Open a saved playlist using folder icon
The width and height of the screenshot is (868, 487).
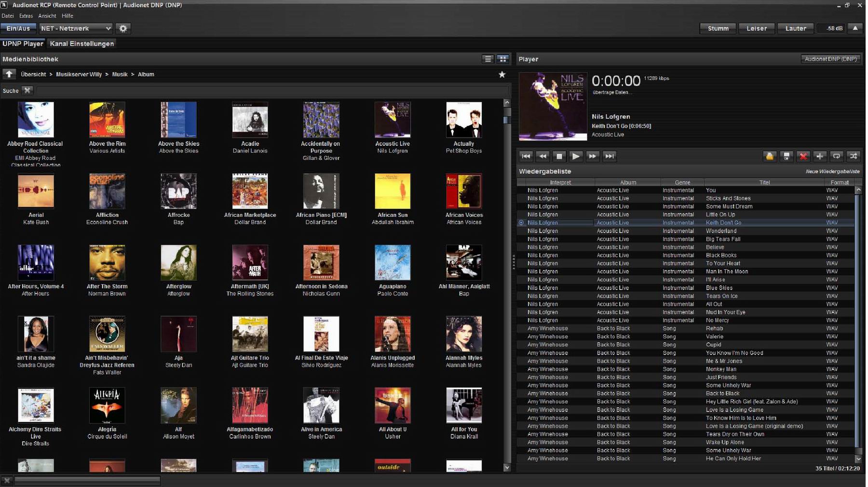coord(770,156)
